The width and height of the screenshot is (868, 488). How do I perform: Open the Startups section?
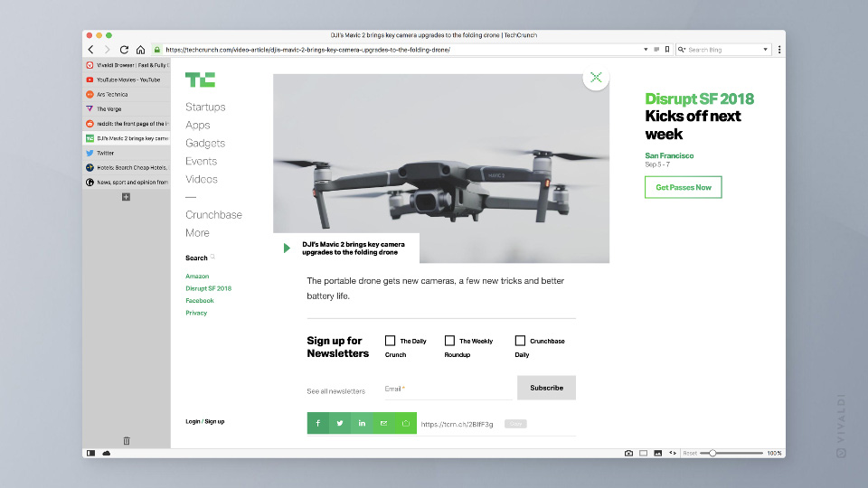tap(205, 107)
